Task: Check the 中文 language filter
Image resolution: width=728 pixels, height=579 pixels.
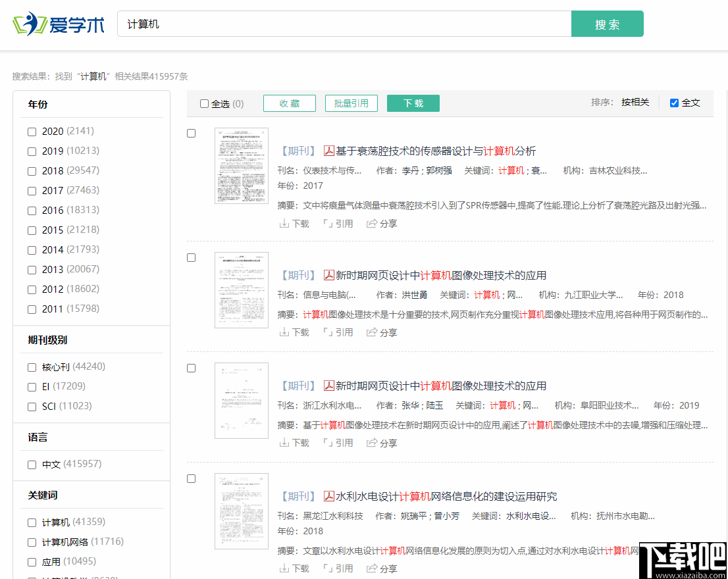Action: point(32,464)
